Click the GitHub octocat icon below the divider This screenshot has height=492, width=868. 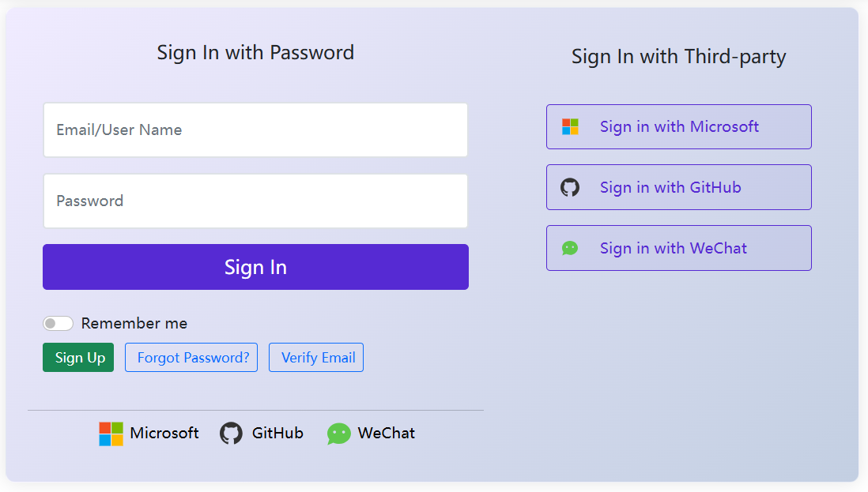[x=231, y=434]
